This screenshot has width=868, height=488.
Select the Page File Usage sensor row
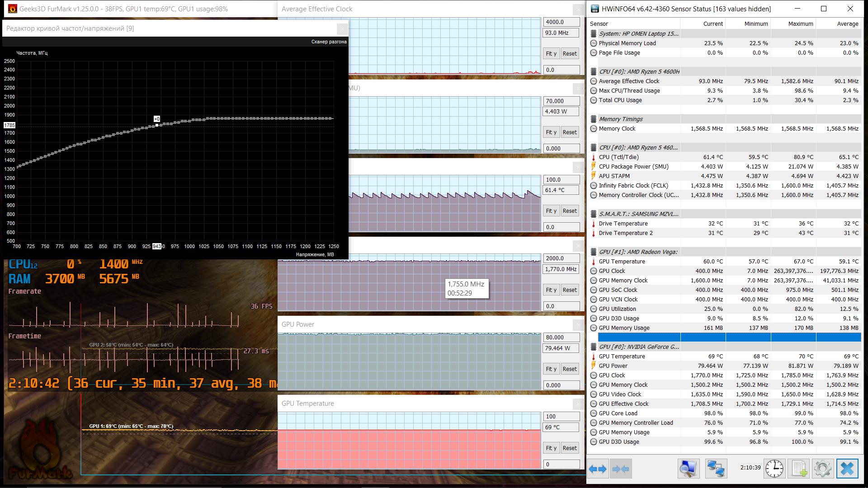pyautogui.click(x=725, y=53)
